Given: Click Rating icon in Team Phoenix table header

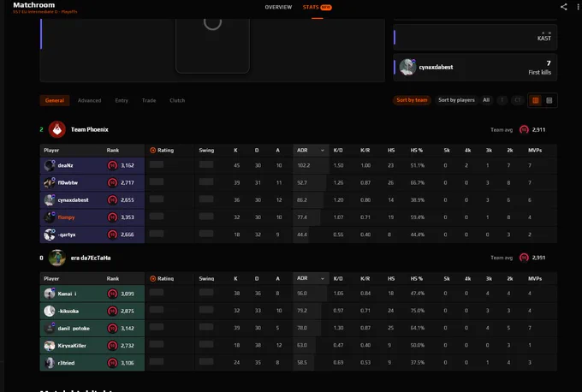Looking at the screenshot, I should [152, 151].
